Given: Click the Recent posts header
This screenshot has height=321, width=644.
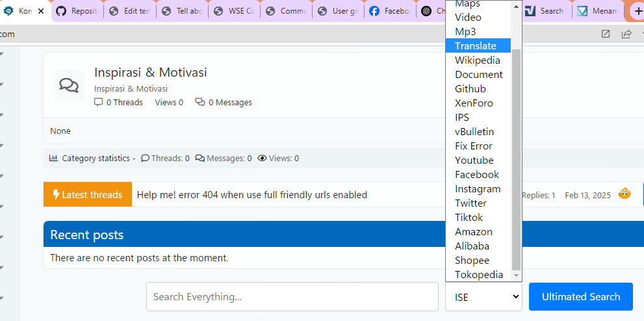Looking at the screenshot, I should point(86,235).
